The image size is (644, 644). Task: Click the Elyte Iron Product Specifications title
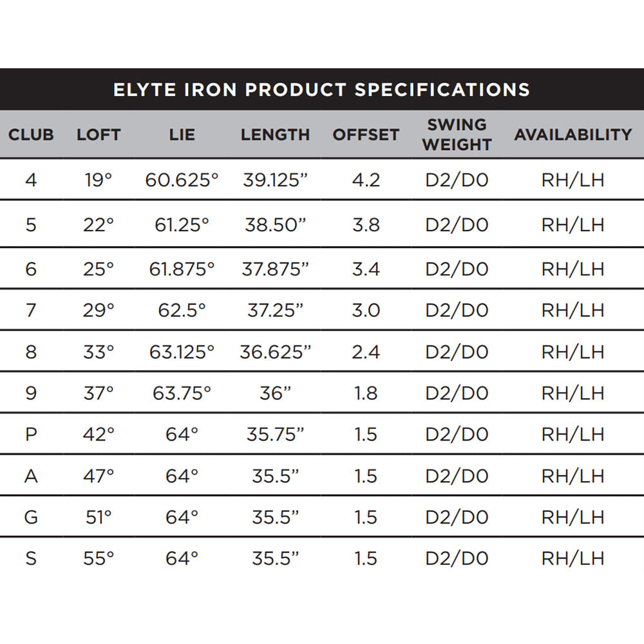321,90
